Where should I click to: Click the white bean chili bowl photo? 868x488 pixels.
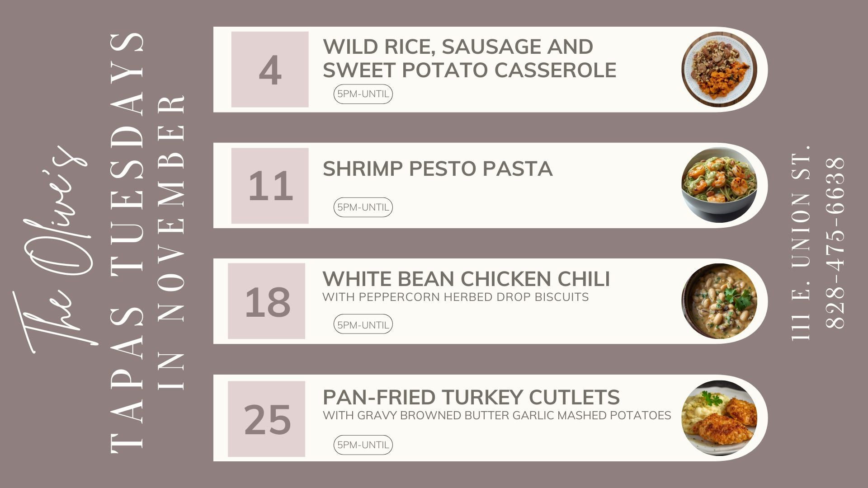[x=719, y=301]
